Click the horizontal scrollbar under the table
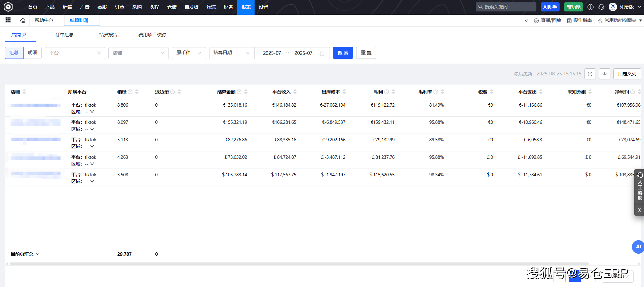The height and width of the screenshot is (287, 644). point(299,263)
